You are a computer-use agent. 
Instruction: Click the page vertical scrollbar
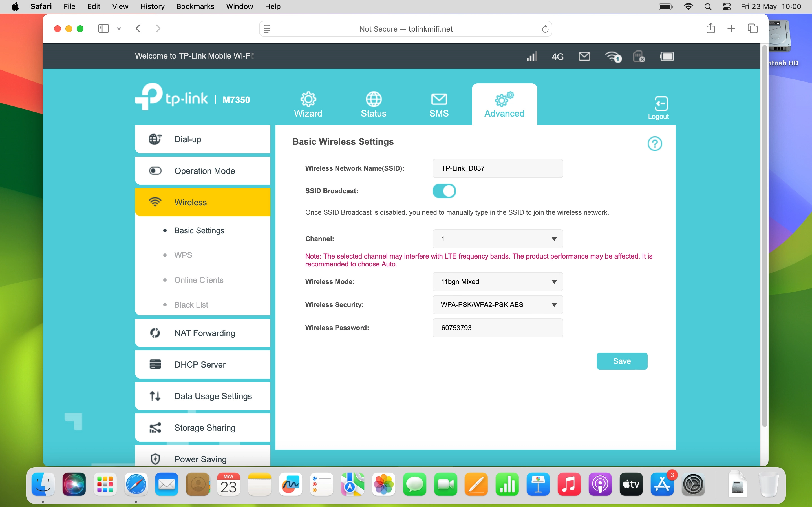764,235
